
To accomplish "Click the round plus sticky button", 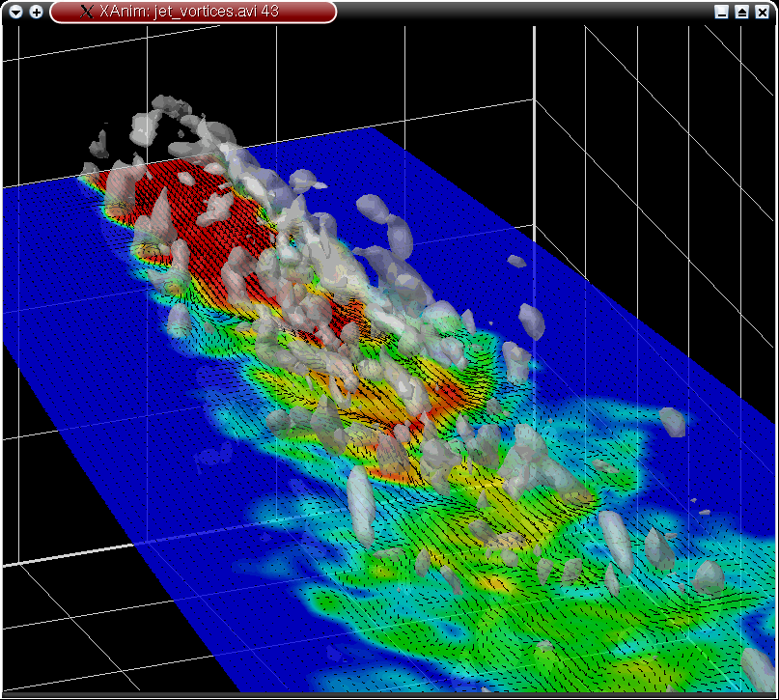I will [x=36, y=12].
